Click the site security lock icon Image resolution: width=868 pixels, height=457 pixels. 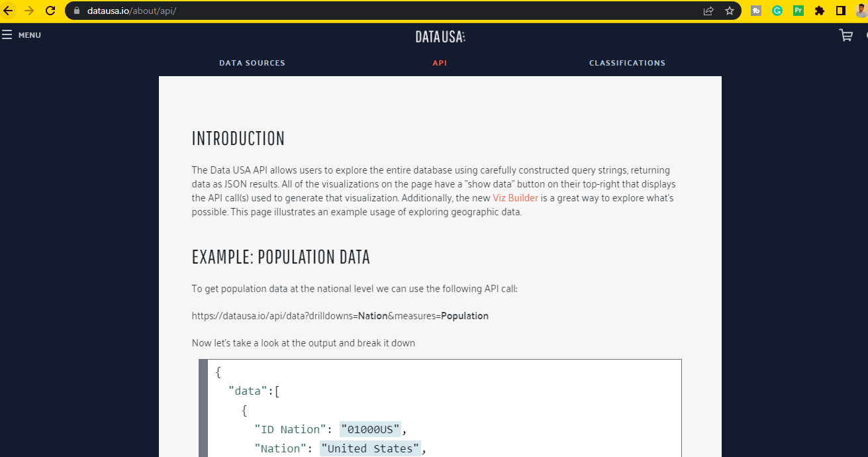click(77, 11)
